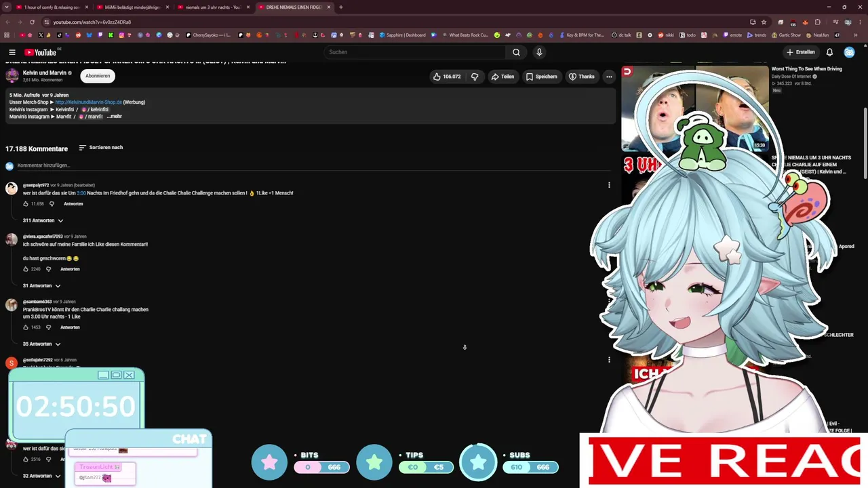Click the Teilen share button

(x=502, y=77)
